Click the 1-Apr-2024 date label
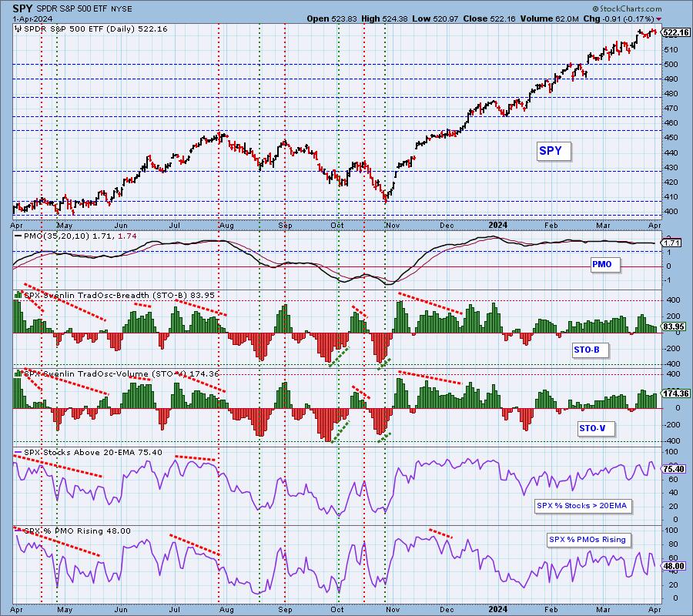The height and width of the screenshot is (616, 693). [32, 19]
